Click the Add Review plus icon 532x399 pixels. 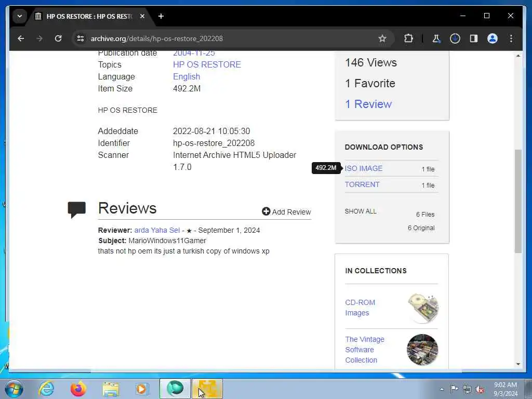(x=266, y=212)
